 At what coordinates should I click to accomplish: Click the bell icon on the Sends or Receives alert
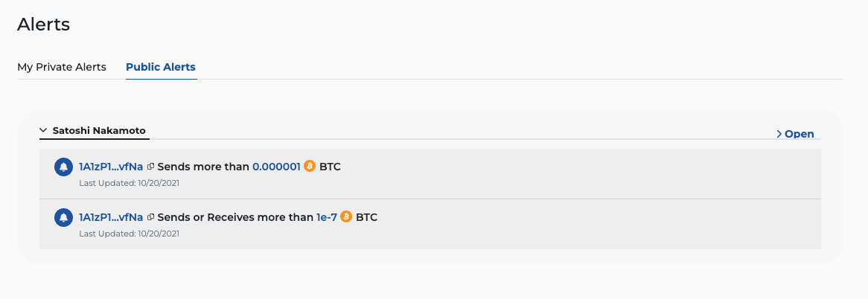coord(64,217)
